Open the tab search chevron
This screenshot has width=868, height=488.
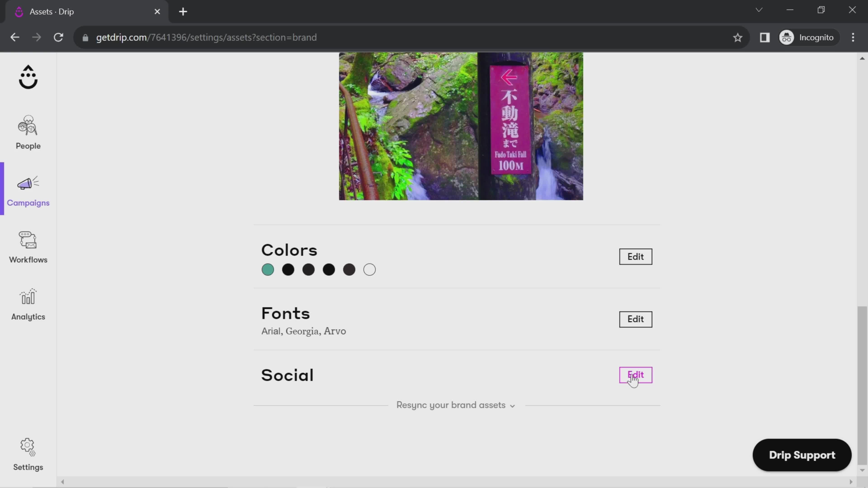tap(759, 10)
